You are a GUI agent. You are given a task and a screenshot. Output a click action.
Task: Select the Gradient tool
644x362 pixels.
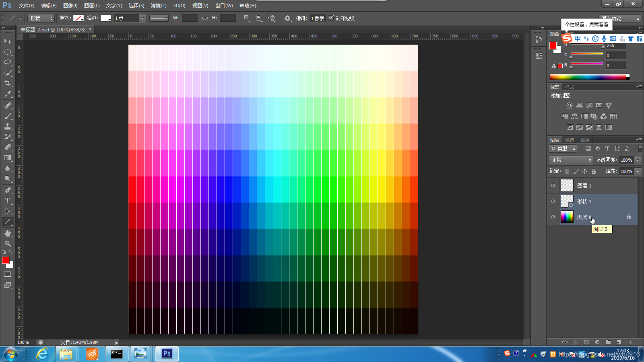click(8, 158)
